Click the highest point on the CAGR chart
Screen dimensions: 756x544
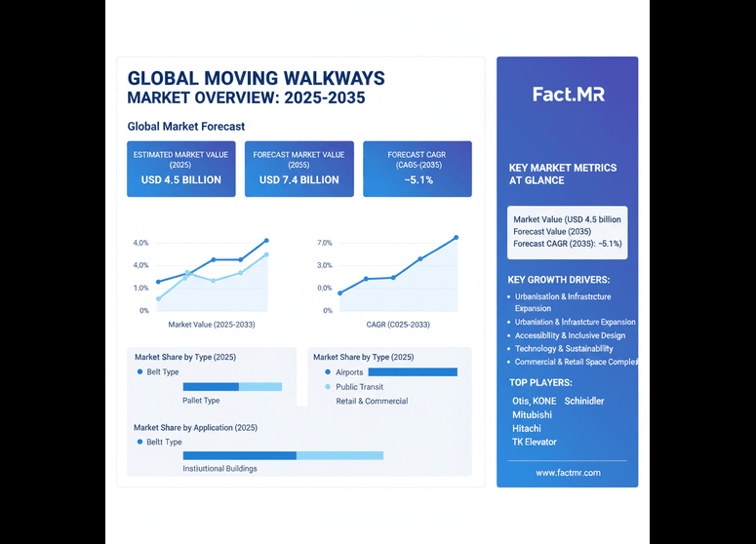[x=456, y=238]
